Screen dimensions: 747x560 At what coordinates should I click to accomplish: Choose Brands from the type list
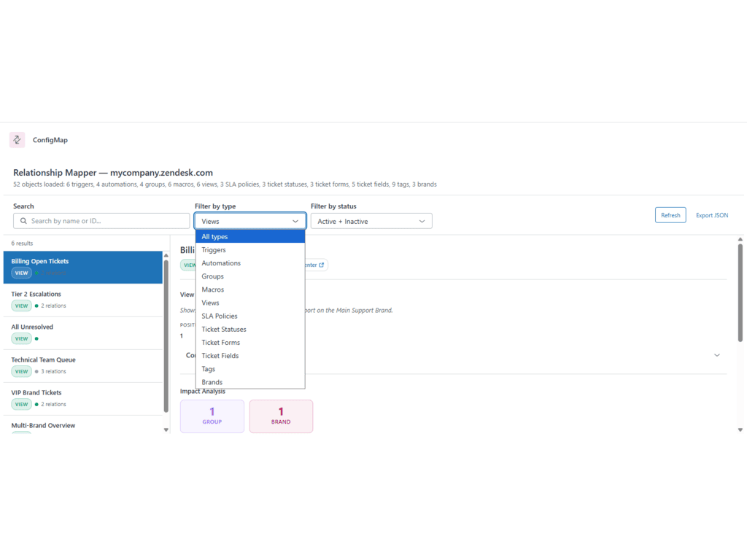pos(250,382)
